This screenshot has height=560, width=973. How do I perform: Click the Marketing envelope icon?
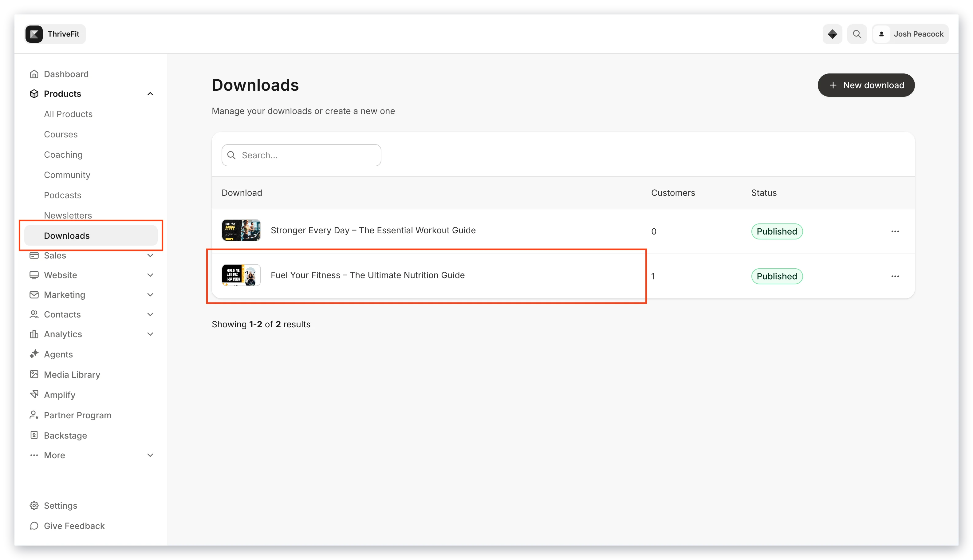34,295
